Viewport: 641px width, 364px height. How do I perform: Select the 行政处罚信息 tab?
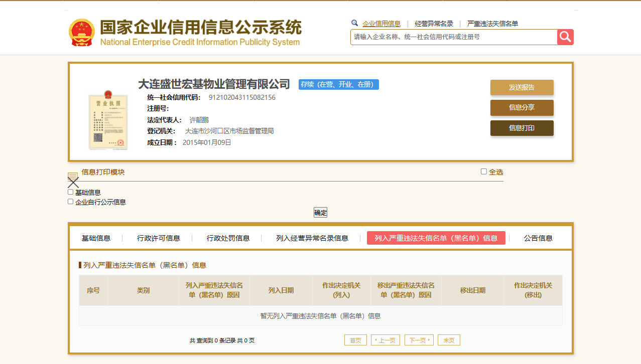pyautogui.click(x=228, y=238)
